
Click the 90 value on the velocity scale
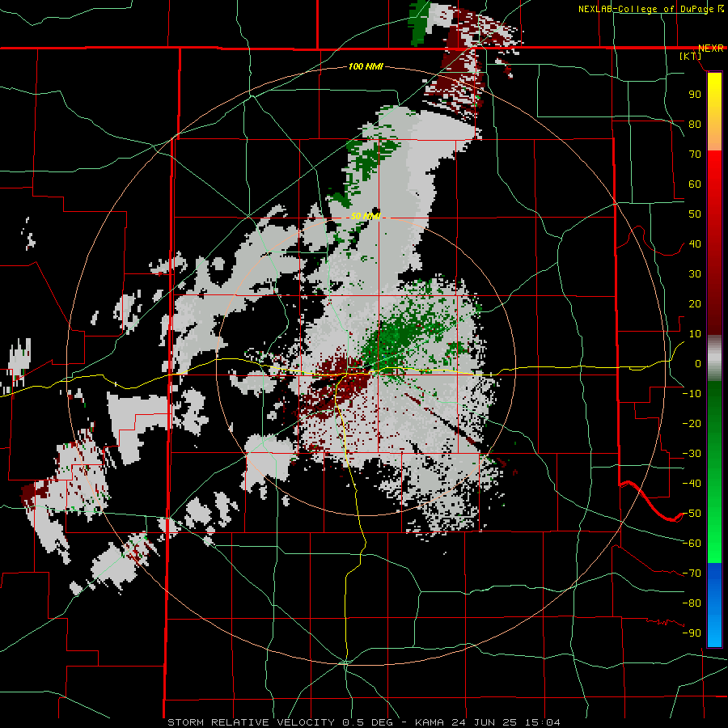(695, 95)
